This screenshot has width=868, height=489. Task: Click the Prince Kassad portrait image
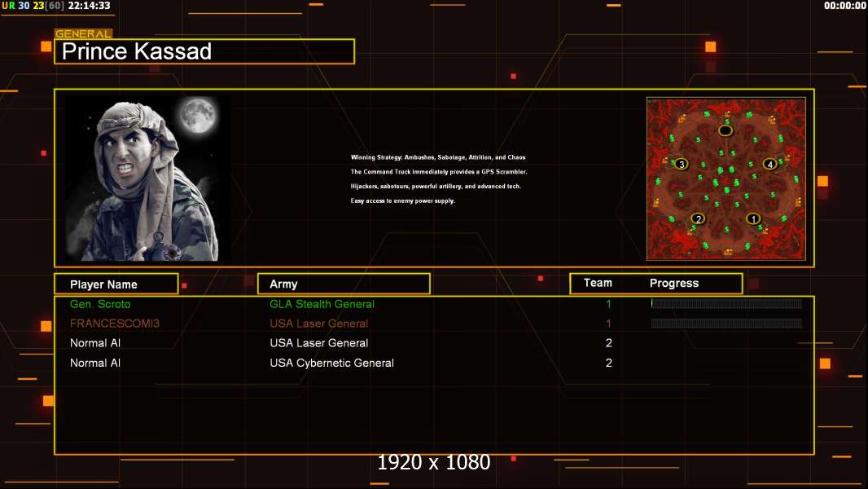pos(142,178)
